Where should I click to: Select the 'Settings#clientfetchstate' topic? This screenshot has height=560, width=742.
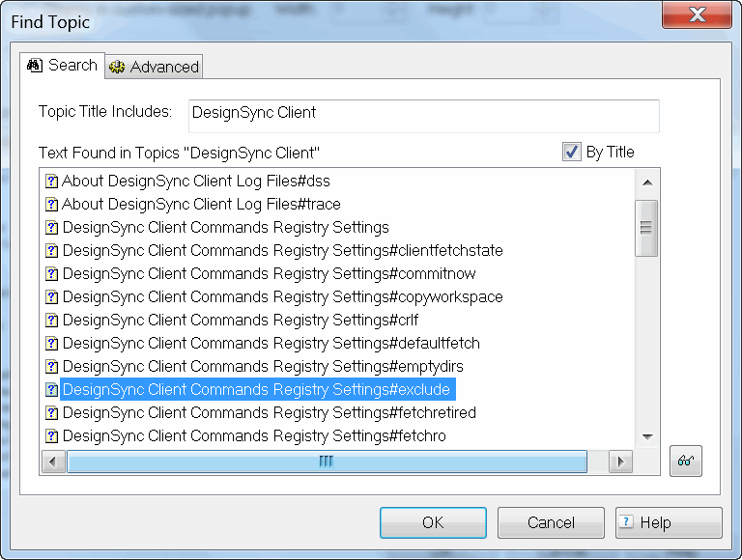pos(282,251)
